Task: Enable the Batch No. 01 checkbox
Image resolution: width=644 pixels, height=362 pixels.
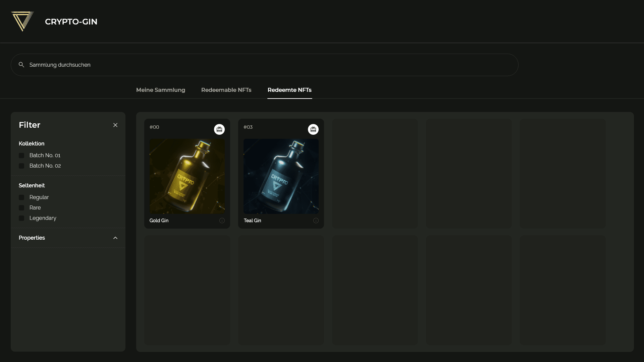Action: (21, 156)
